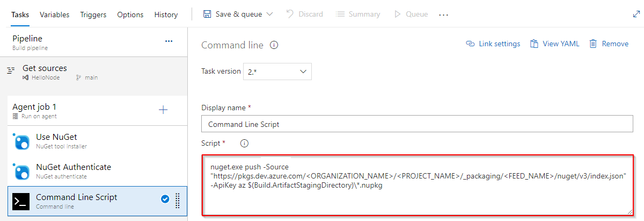Click the Display name input field
The height and width of the screenshot is (221, 644).
[x=417, y=124]
